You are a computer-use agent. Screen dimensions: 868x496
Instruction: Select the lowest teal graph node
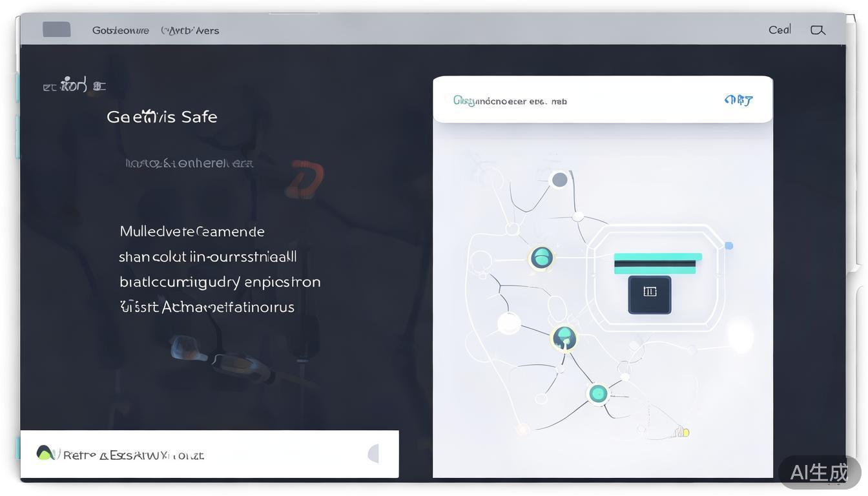click(x=598, y=393)
